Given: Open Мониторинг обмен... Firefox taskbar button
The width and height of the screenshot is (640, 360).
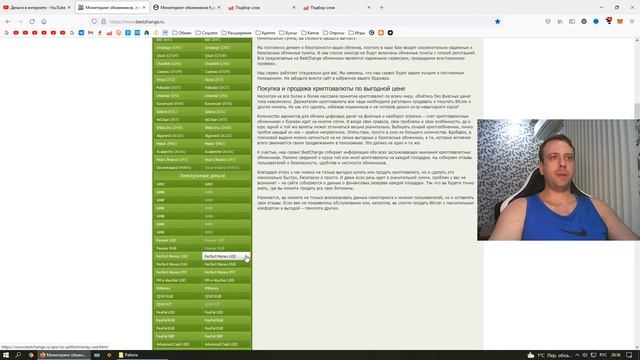Looking at the screenshot, I should (64, 355).
